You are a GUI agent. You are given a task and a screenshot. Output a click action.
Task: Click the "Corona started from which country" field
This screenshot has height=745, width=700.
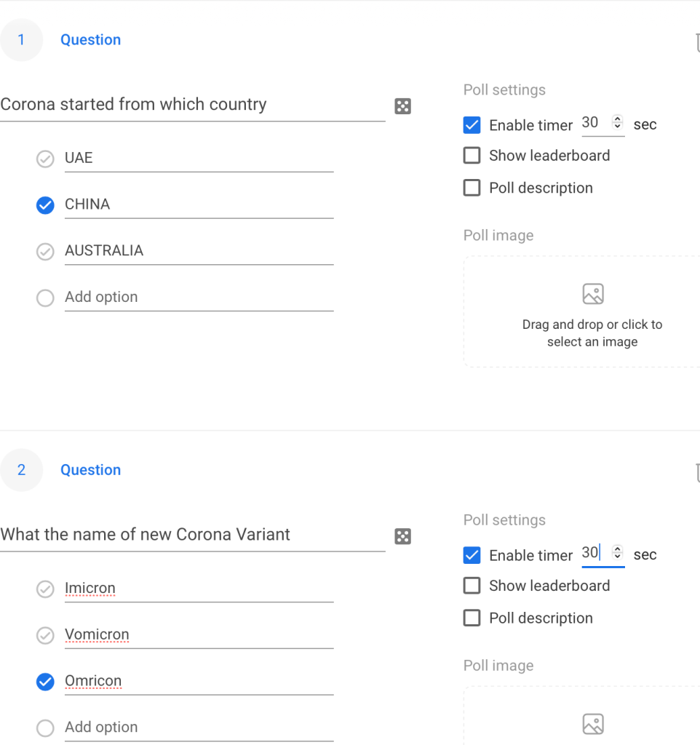pyautogui.click(x=192, y=105)
